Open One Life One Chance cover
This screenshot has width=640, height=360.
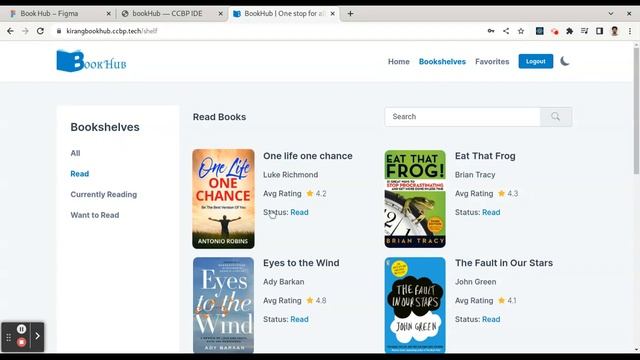(223, 199)
